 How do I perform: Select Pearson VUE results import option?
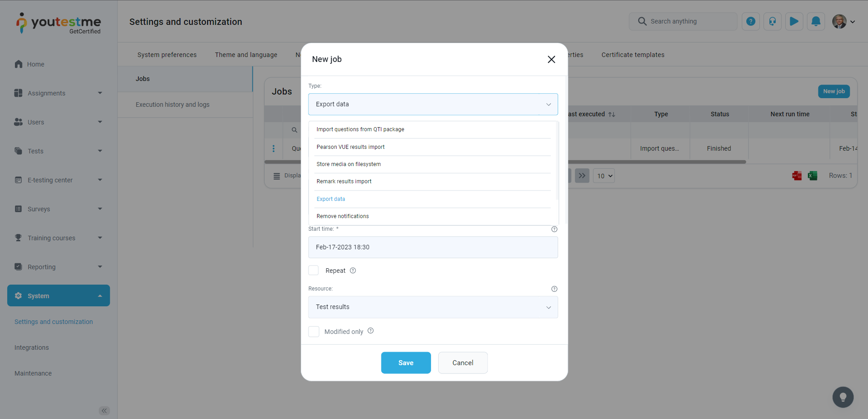click(351, 147)
